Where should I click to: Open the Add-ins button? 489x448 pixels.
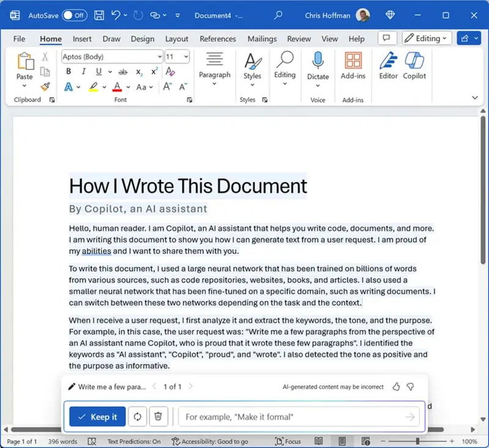pyautogui.click(x=353, y=66)
